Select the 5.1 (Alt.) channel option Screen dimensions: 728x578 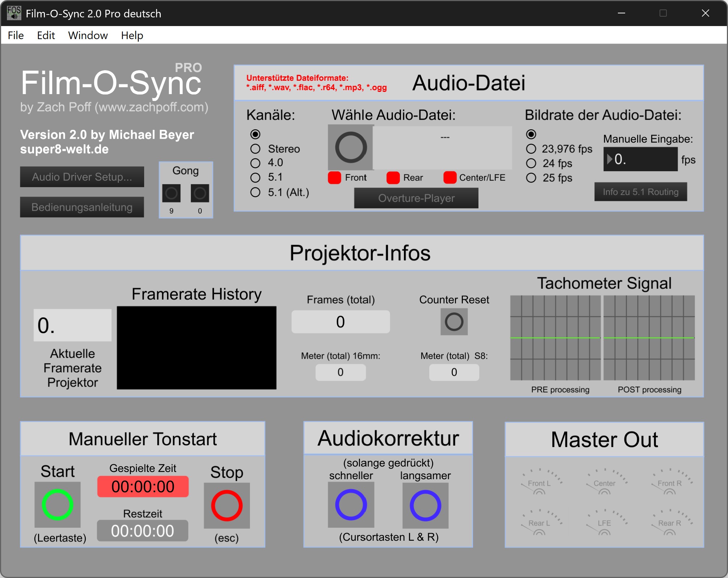(255, 192)
